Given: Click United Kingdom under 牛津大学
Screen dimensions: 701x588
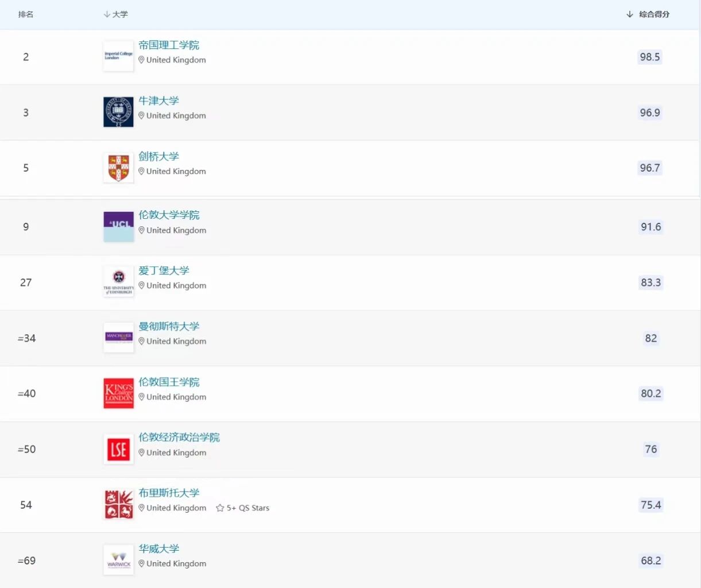Looking at the screenshot, I should coord(176,115).
